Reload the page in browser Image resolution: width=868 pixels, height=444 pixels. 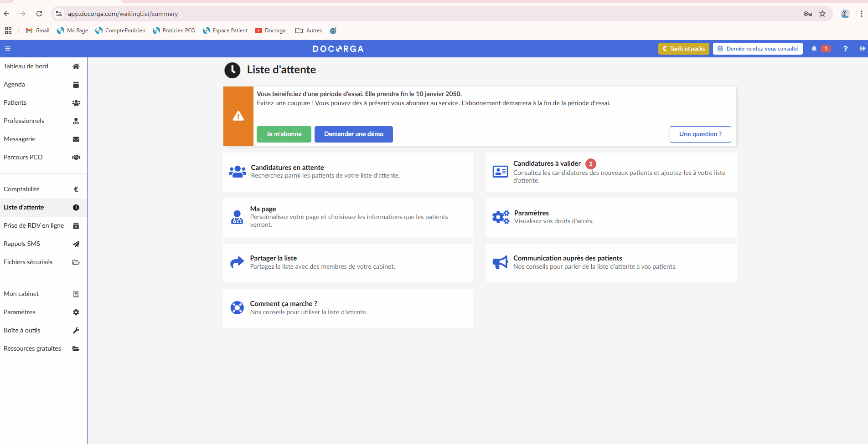pyautogui.click(x=39, y=14)
